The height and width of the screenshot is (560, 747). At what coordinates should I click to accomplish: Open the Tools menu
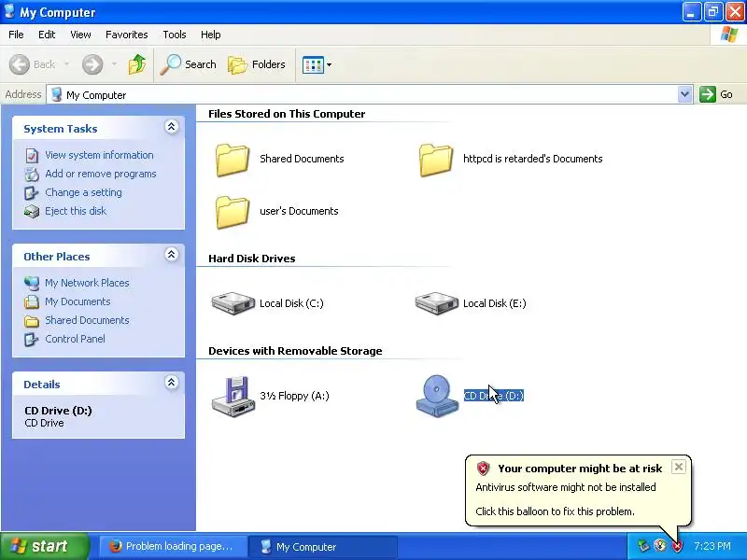point(175,35)
